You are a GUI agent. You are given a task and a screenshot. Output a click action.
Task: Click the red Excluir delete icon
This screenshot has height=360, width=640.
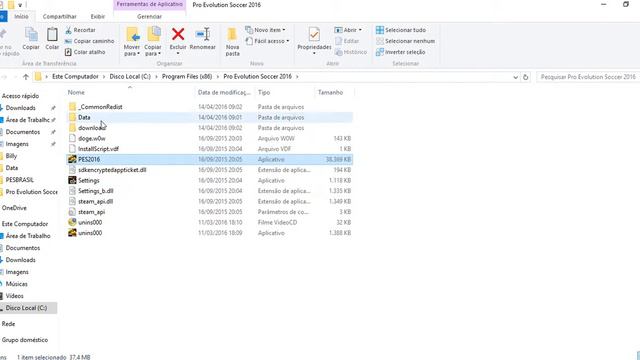click(x=178, y=35)
